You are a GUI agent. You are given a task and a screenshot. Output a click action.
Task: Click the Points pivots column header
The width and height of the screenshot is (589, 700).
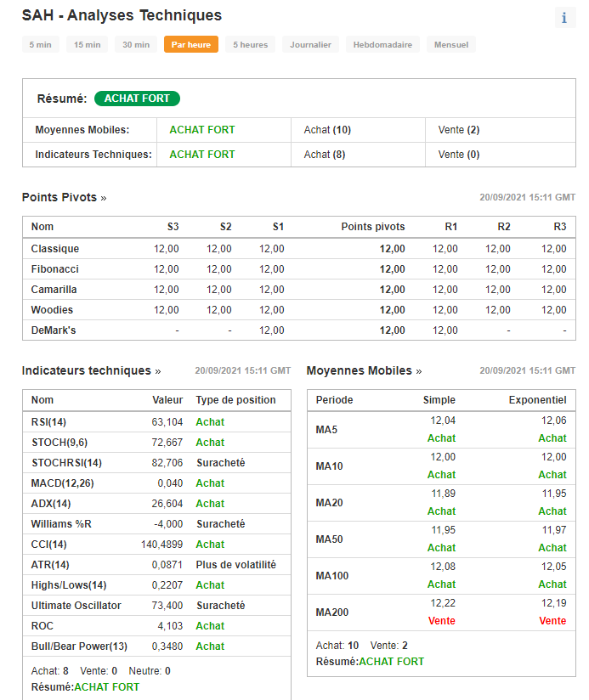point(373,227)
